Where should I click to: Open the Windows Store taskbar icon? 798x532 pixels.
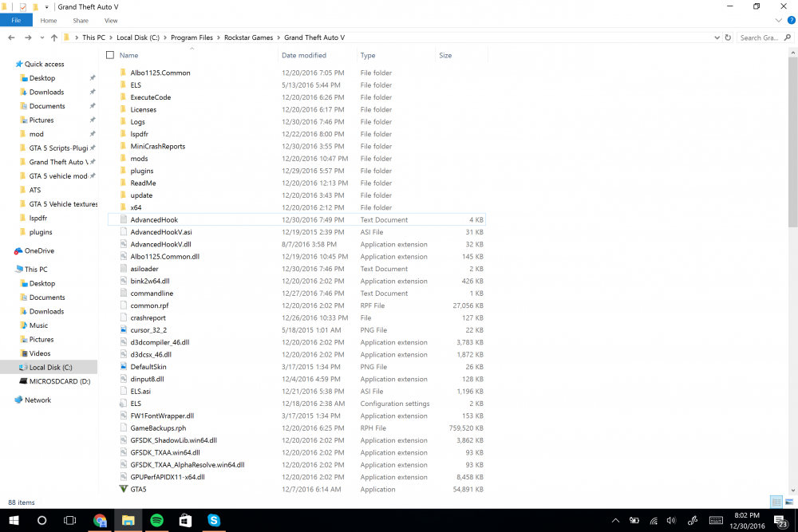click(x=185, y=520)
